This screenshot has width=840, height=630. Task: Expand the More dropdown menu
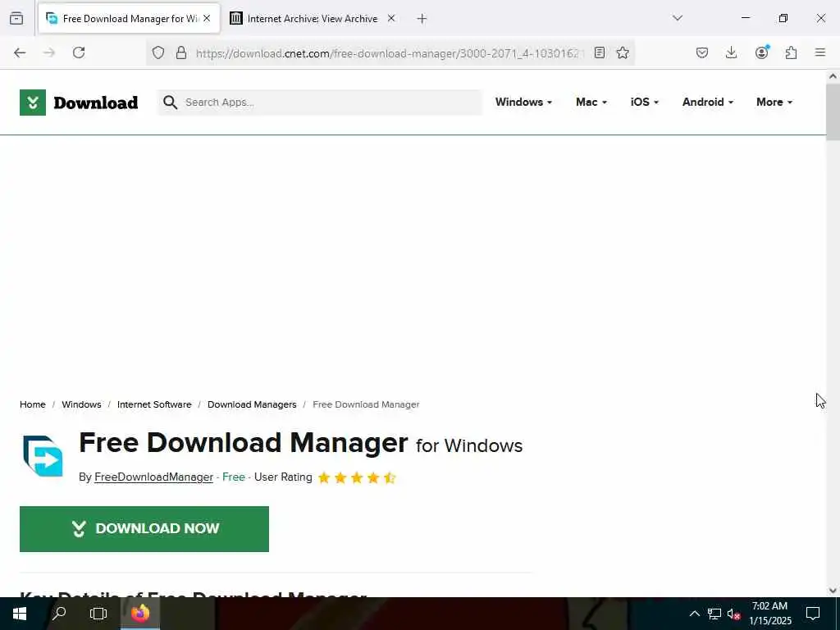774,103
